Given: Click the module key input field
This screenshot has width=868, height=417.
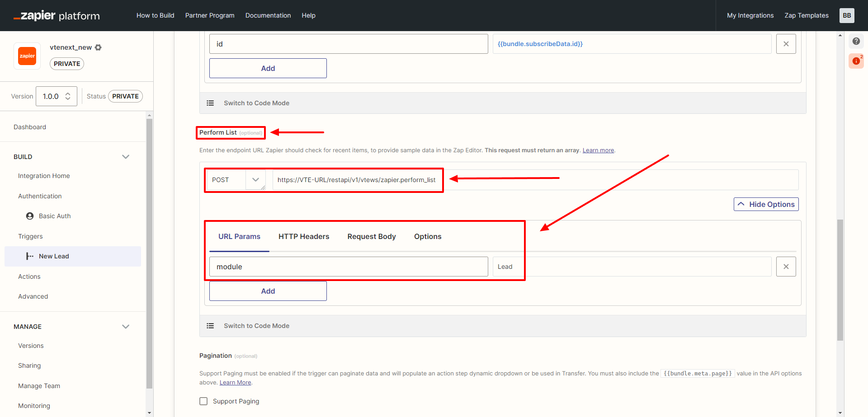Looking at the screenshot, I should tap(349, 267).
